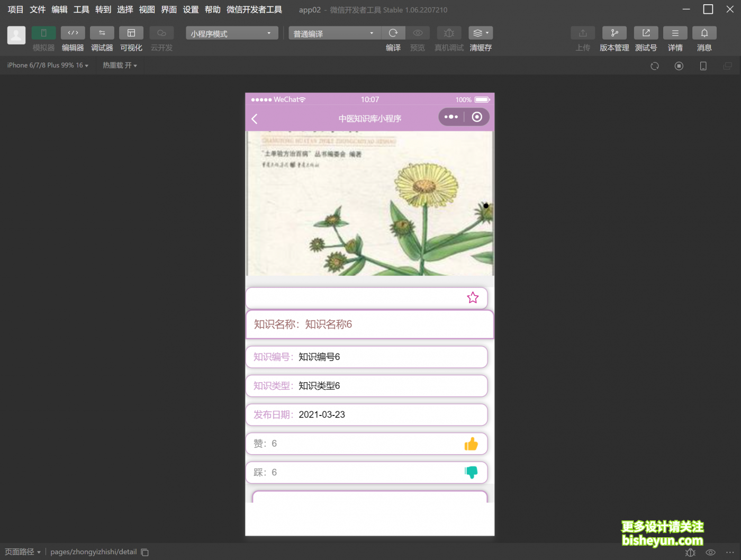The image size is (741, 560).
Task: Click the simulator phone rotate icon
Action: tap(703, 66)
